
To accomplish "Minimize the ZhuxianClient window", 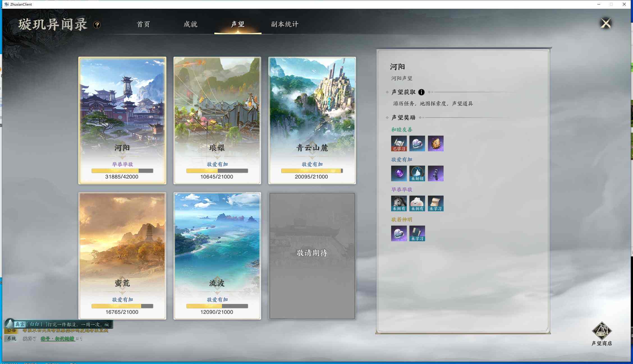I will [x=599, y=4].
